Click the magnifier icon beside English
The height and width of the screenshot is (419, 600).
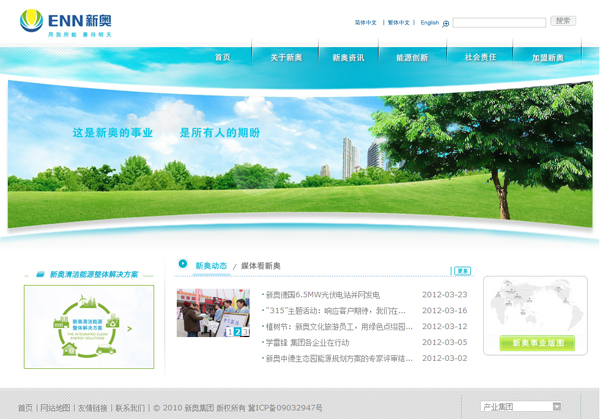[x=446, y=23]
